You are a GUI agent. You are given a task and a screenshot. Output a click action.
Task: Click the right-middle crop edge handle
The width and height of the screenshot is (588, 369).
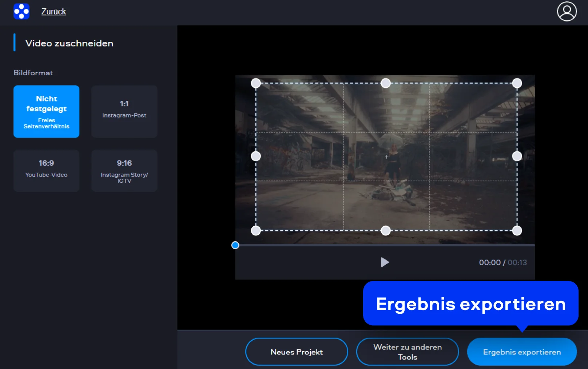pyautogui.click(x=517, y=156)
